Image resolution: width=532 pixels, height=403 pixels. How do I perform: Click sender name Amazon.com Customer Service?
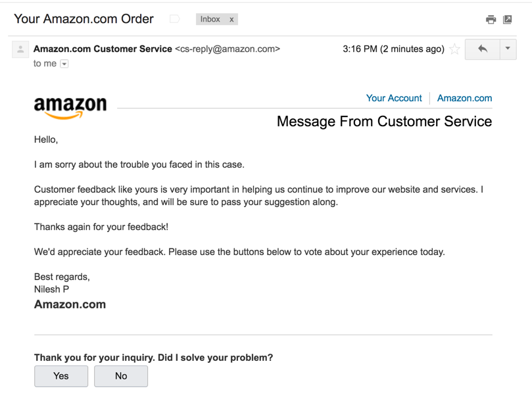(x=103, y=49)
